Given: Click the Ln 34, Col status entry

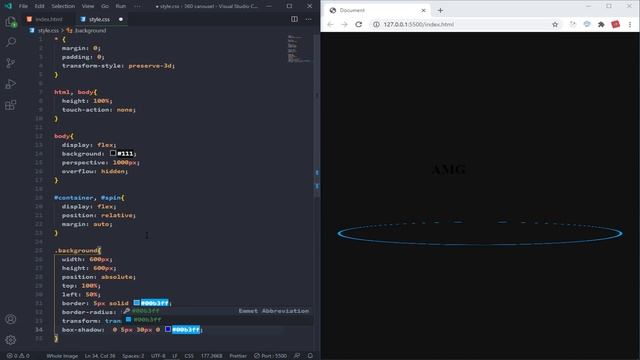Looking at the screenshot, I should [x=100, y=356].
